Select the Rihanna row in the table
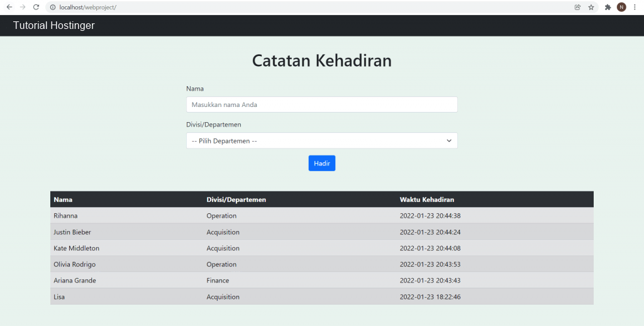This screenshot has height=326, width=644. [x=65, y=216]
